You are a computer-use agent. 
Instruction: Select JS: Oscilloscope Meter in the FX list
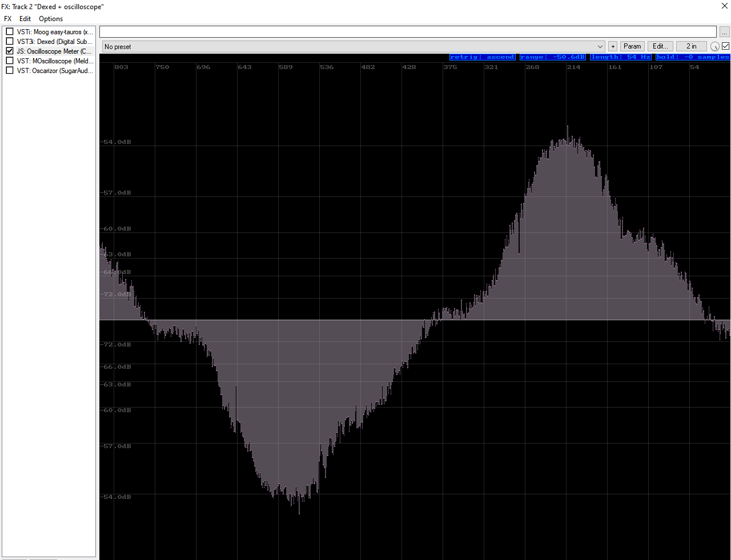(x=55, y=51)
